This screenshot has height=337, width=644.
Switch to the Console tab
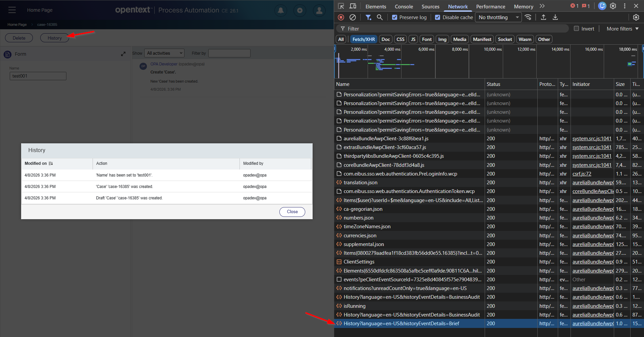pyautogui.click(x=404, y=6)
